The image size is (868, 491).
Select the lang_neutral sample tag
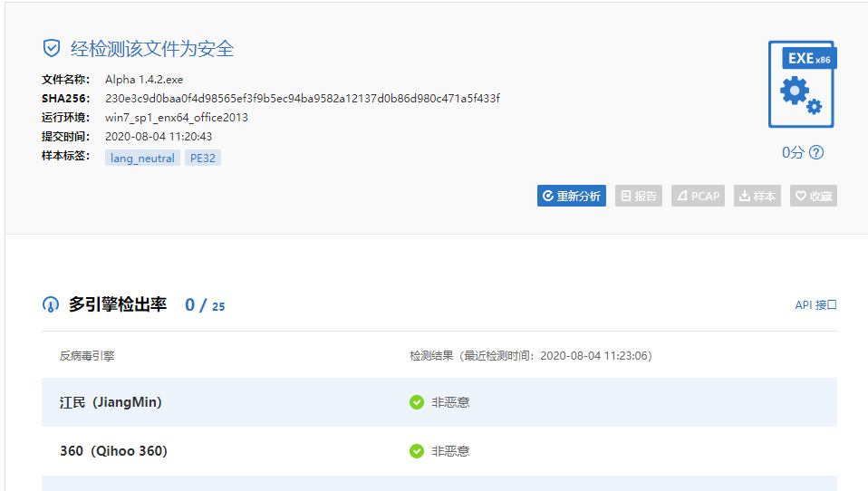tap(142, 158)
